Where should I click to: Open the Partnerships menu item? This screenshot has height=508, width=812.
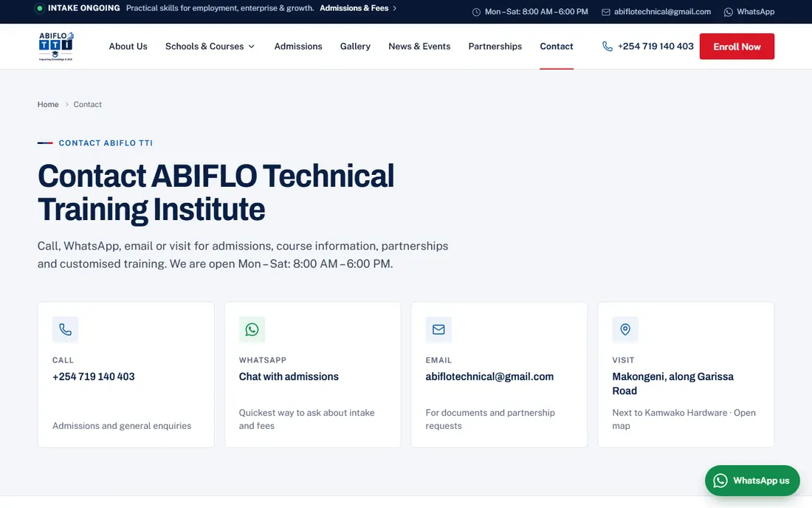click(x=495, y=47)
